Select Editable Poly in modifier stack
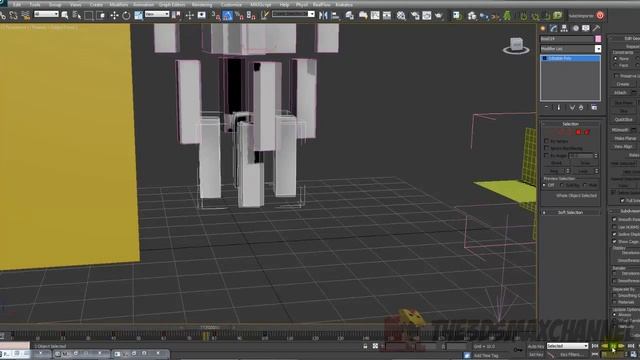Image resolution: width=640 pixels, height=360 pixels. (570, 58)
